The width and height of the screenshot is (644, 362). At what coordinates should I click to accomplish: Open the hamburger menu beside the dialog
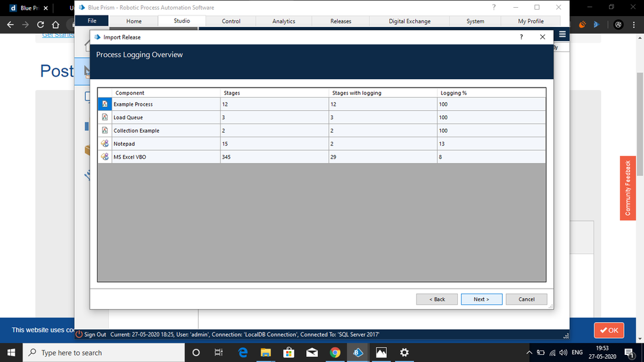point(562,35)
